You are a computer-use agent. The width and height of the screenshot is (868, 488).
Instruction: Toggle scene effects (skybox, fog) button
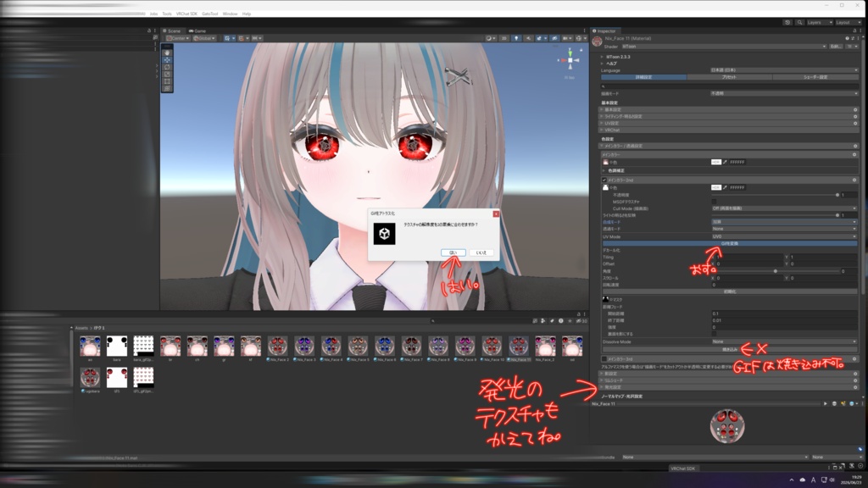540,38
